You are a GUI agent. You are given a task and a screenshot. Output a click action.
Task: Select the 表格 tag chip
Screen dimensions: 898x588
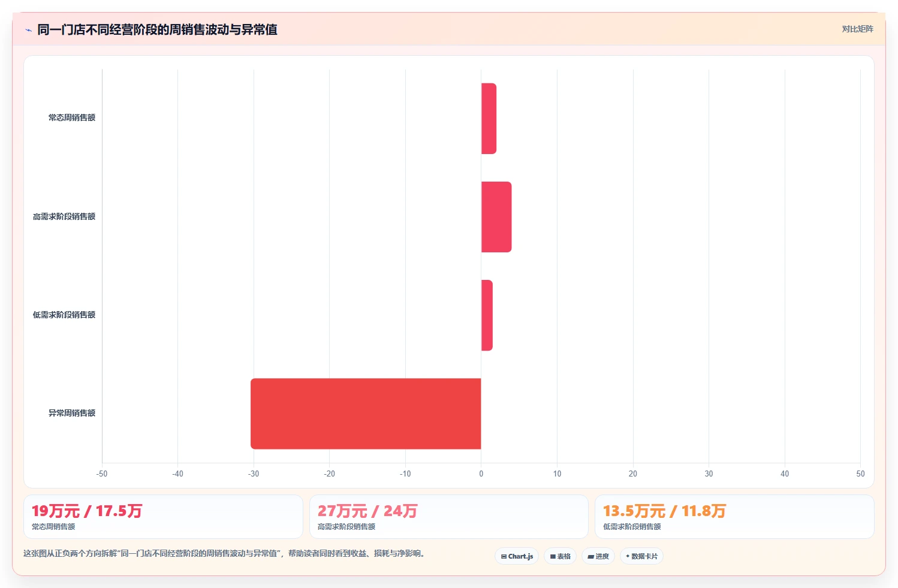(560, 556)
